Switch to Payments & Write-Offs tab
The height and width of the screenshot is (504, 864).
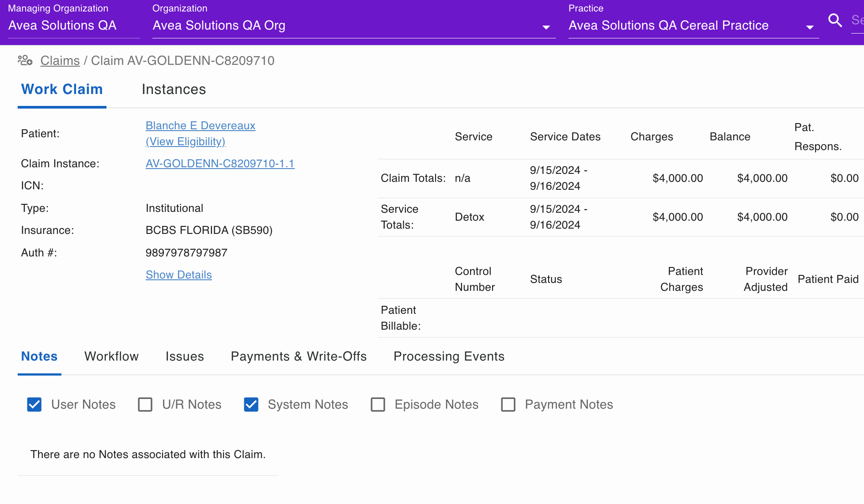299,357
